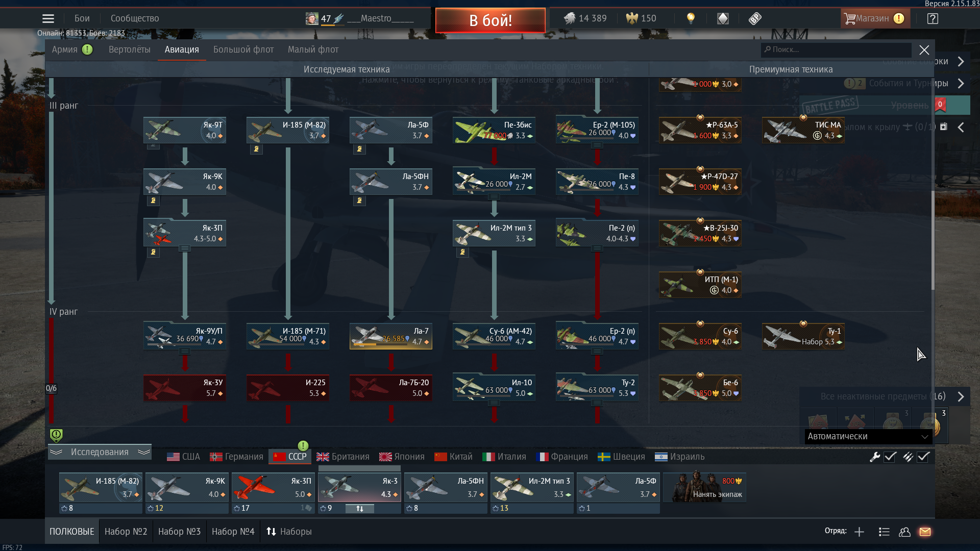Open the squad list icon
The image size is (980, 551).
click(x=884, y=532)
